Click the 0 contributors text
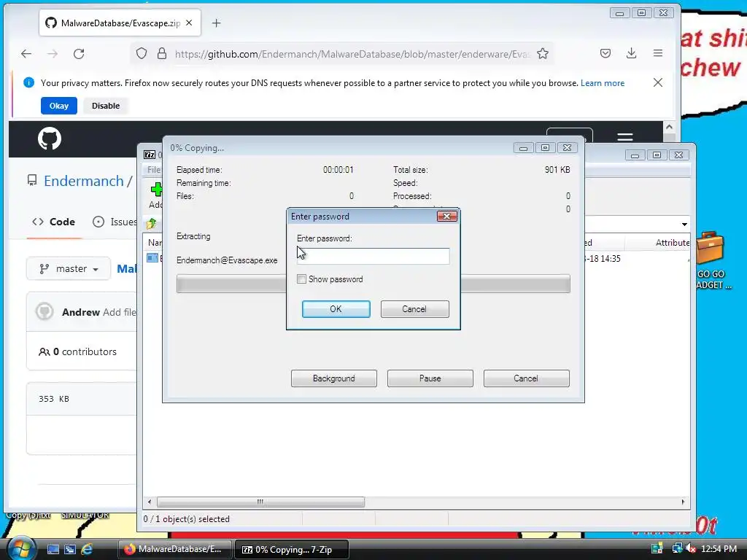 click(85, 352)
